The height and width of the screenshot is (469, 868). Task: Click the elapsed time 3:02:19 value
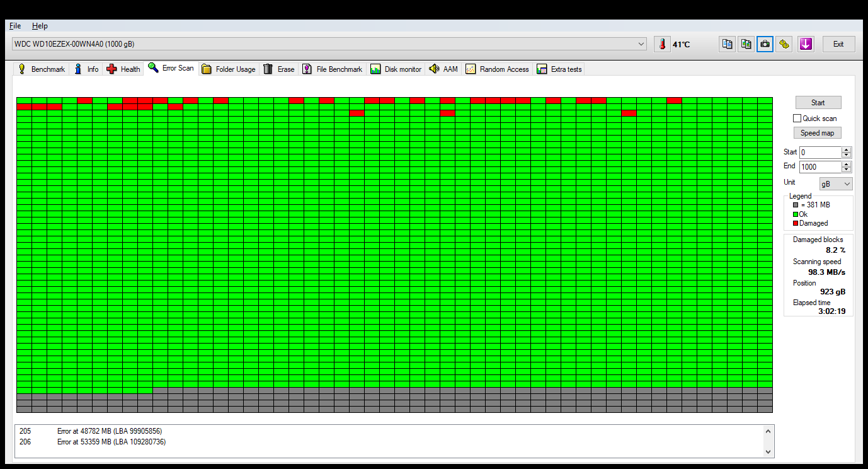[831, 311]
